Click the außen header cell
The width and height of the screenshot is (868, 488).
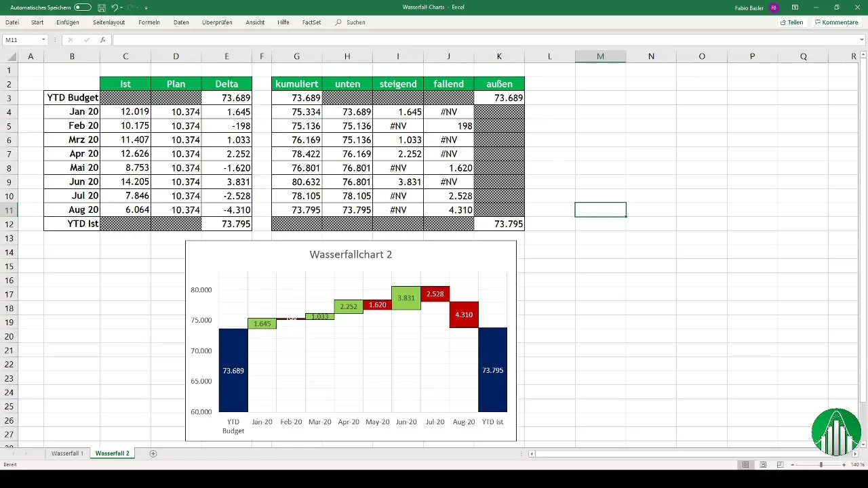click(499, 84)
